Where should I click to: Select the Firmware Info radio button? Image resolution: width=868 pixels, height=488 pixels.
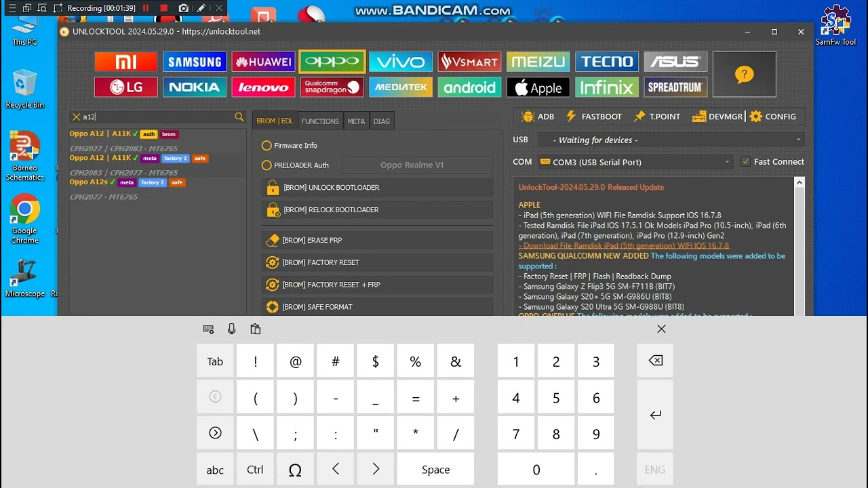coord(267,145)
